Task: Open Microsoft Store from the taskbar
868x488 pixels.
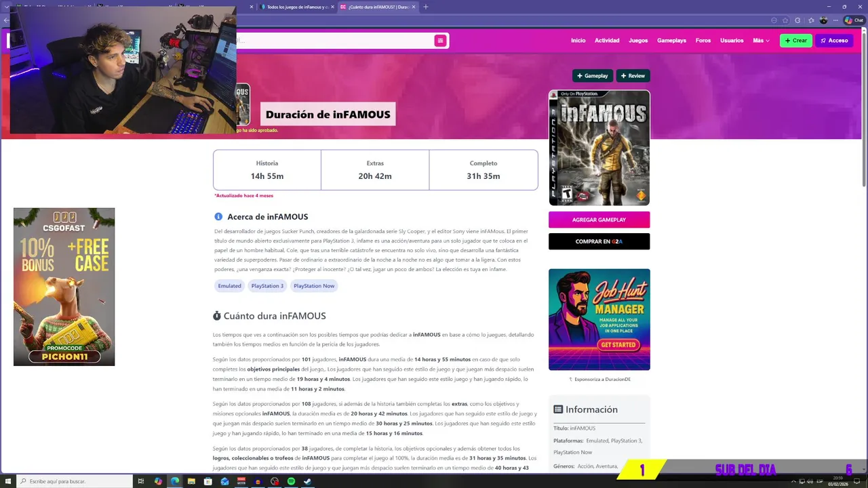Action: [x=208, y=481]
